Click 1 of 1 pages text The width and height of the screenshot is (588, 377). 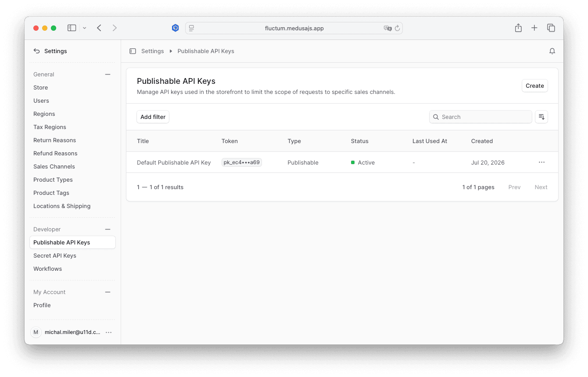pyautogui.click(x=478, y=187)
